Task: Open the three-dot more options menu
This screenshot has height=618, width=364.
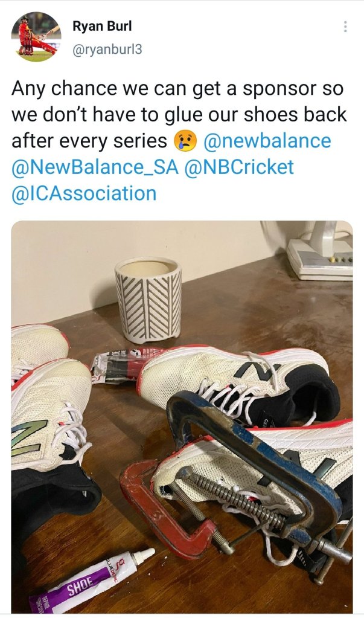Action: [x=345, y=27]
